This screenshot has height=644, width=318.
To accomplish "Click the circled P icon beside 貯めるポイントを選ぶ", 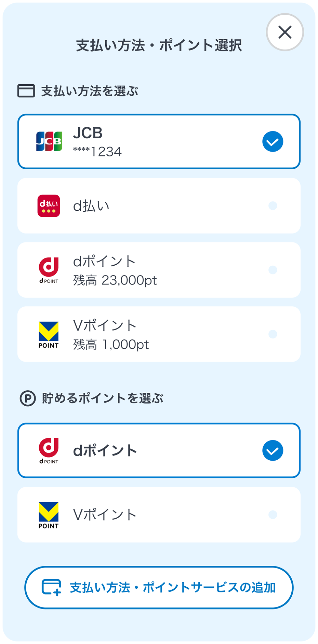I will pyautogui.click(x=28, y=398).
